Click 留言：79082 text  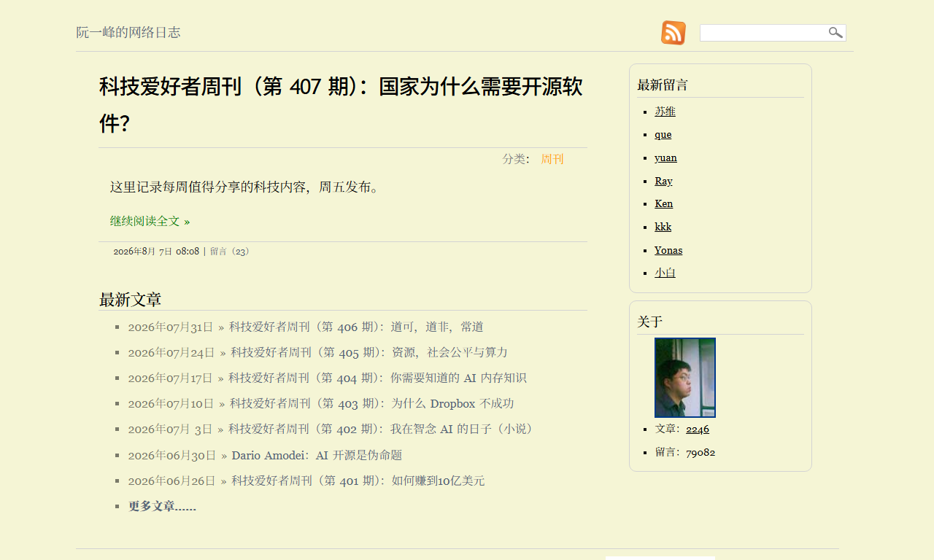[x=685, y=452]
